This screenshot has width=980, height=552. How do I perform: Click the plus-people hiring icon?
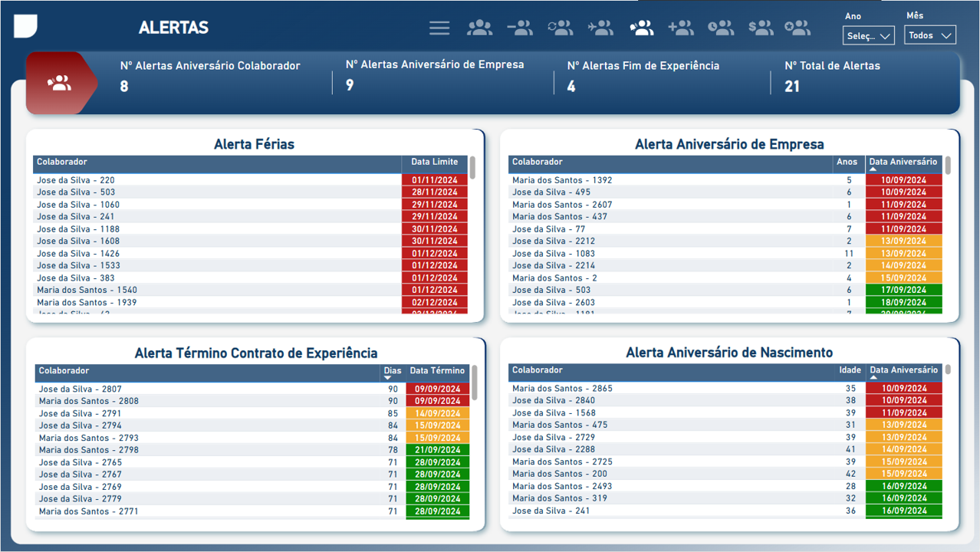click(681, 28)
